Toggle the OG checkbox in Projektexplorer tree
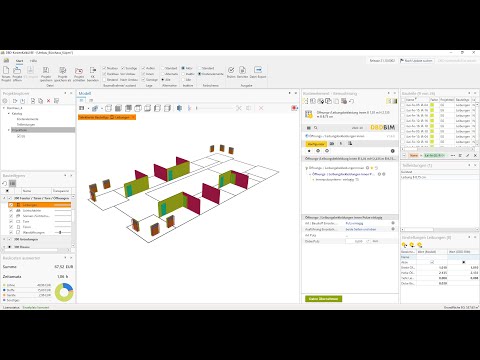The height and width of the screenshot is (360, 480). tap(19, 136)
